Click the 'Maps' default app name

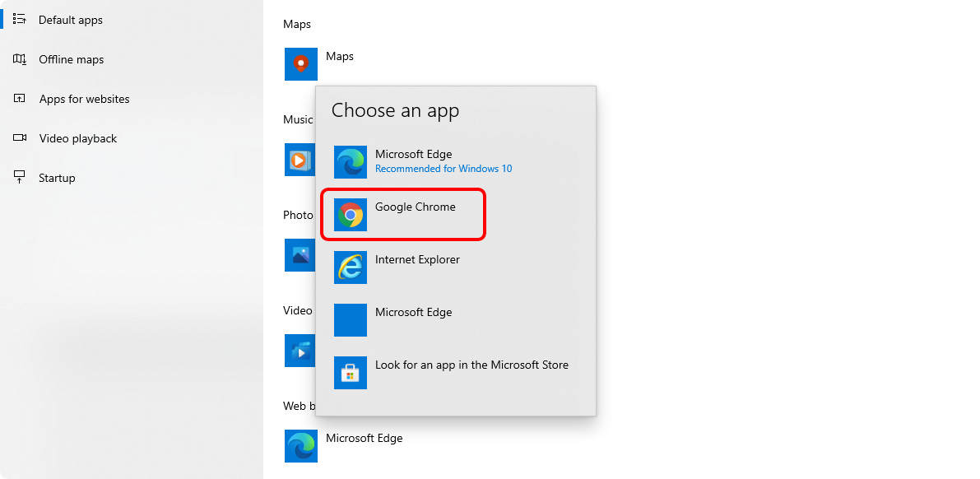(340, 56)
